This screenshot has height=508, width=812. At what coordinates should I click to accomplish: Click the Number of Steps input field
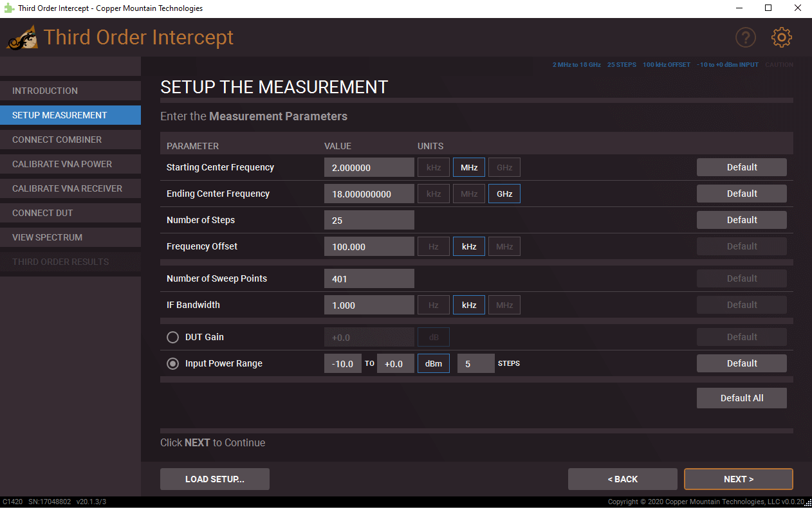click(x=369, y=219)
